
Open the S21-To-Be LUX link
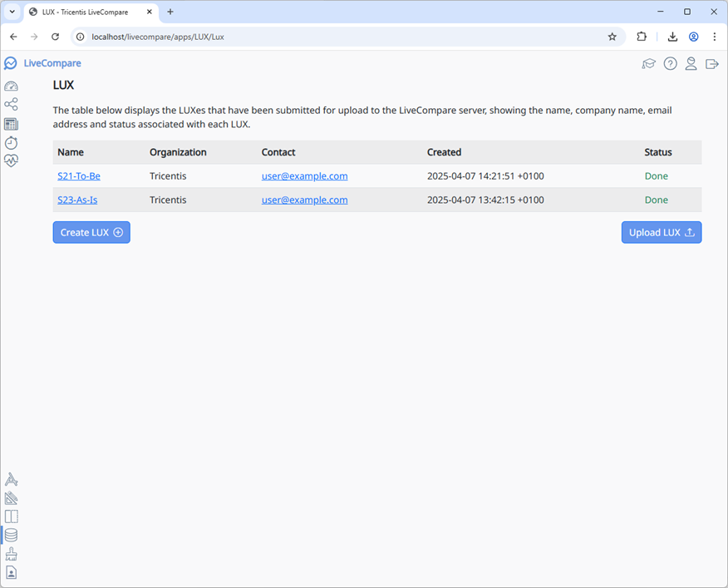click(x=79, y=176)
